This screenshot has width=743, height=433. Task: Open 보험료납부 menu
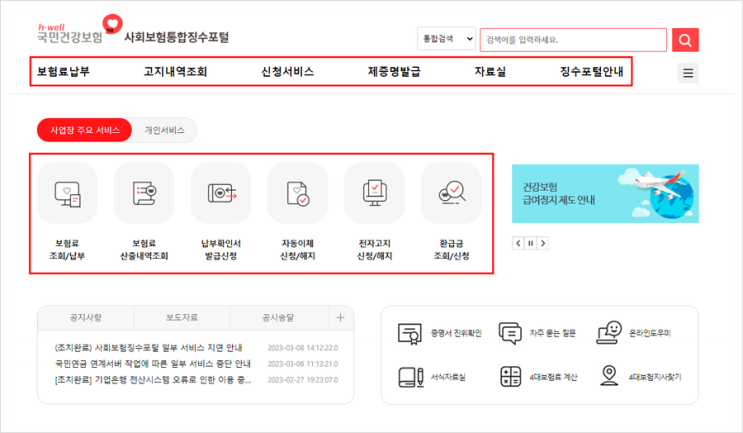pyautogui.click(x=63, y=72)
